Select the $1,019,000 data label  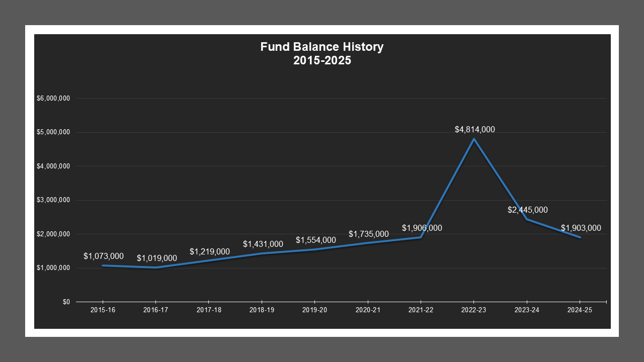point(156,258)
